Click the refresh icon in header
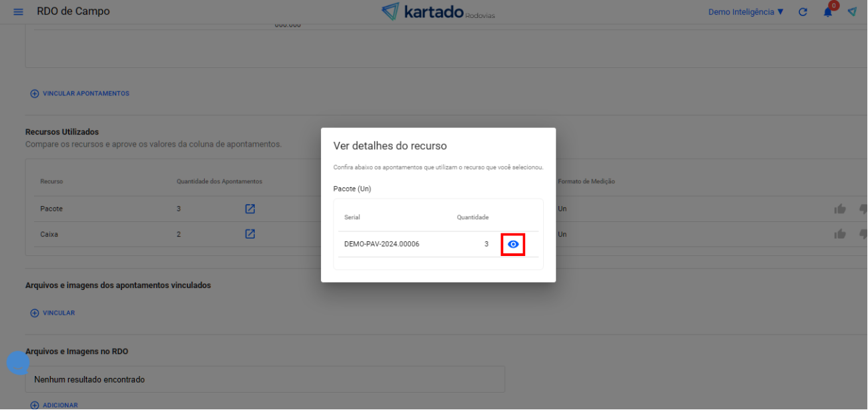The image size is (868, 410). point(803,12)
